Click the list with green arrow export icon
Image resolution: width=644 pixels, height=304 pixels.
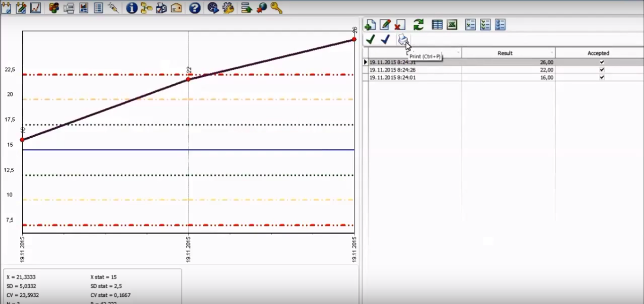point(246,8)
